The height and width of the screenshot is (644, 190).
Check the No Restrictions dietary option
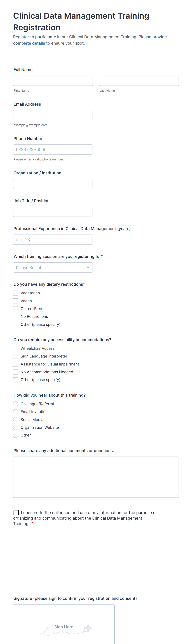point(16,316)
